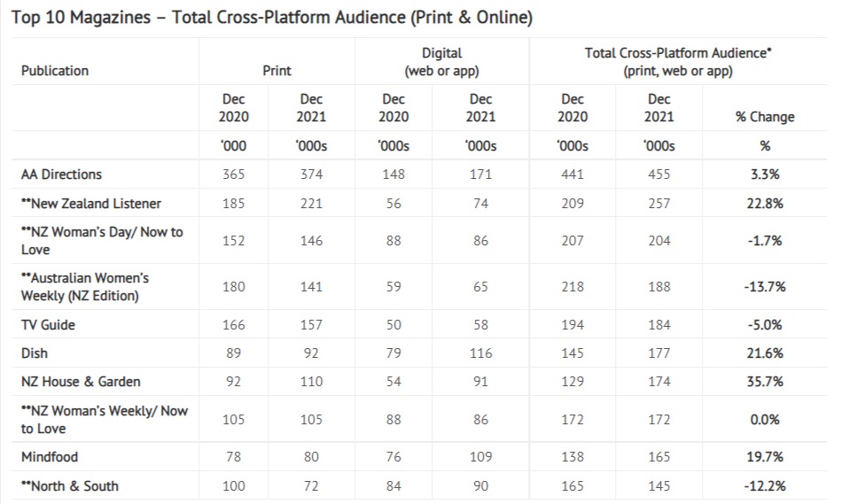
Task: Select the '35.7%' change for NZ House & Garden
Action: pos(765,382)
